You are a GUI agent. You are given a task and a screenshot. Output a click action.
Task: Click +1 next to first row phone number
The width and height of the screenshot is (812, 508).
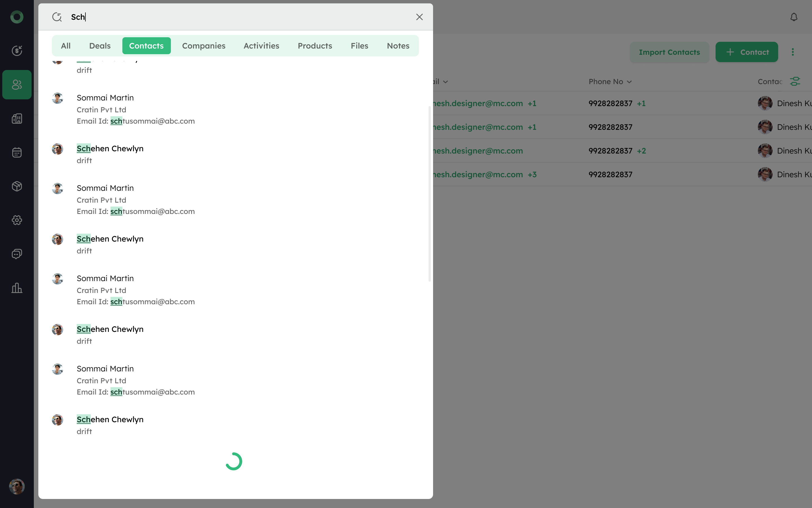click(x=641, y=104)
